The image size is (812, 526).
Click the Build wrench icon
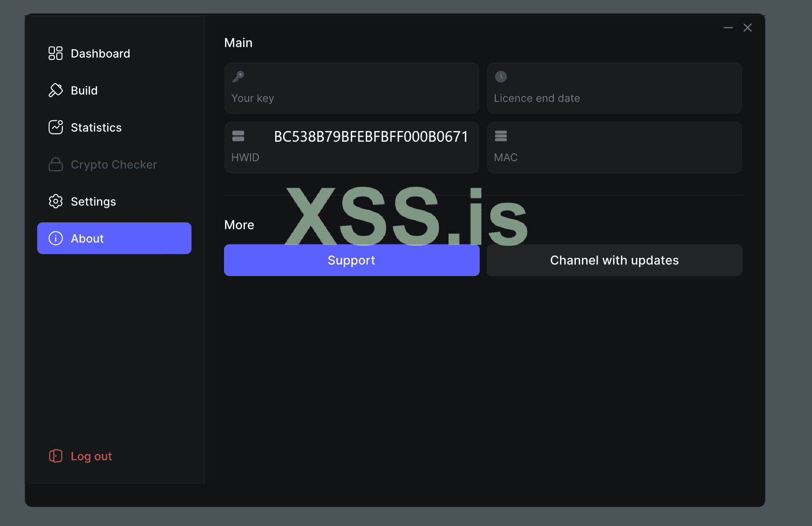(x=55, y=90)
